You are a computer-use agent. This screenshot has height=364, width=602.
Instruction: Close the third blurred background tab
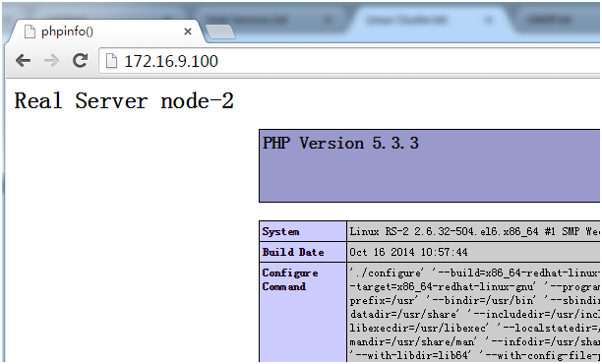click(488, 20)
